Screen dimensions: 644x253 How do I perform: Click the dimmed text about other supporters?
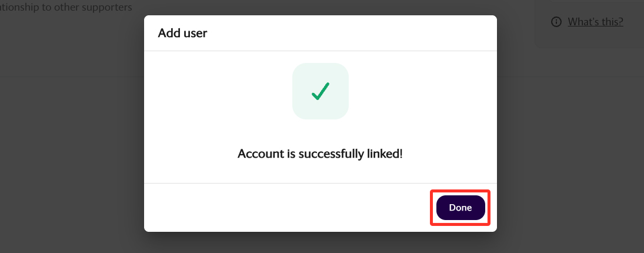click(66, 7)
